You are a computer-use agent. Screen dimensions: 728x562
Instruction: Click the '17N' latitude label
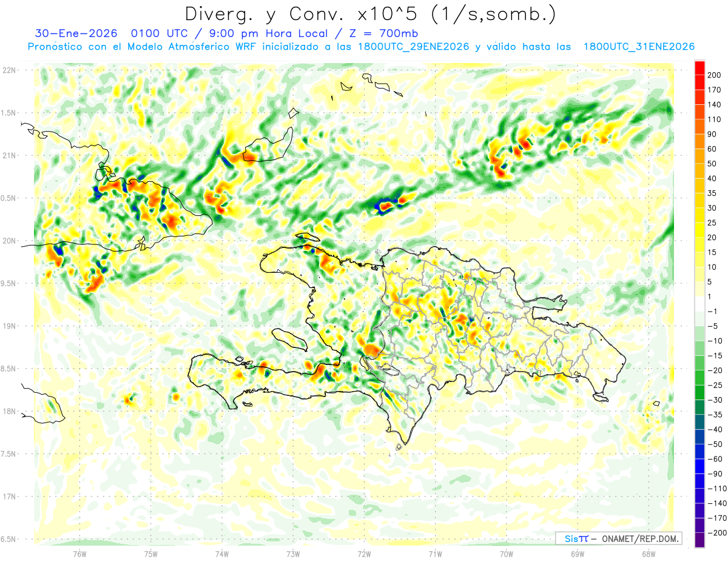point(8,496)
